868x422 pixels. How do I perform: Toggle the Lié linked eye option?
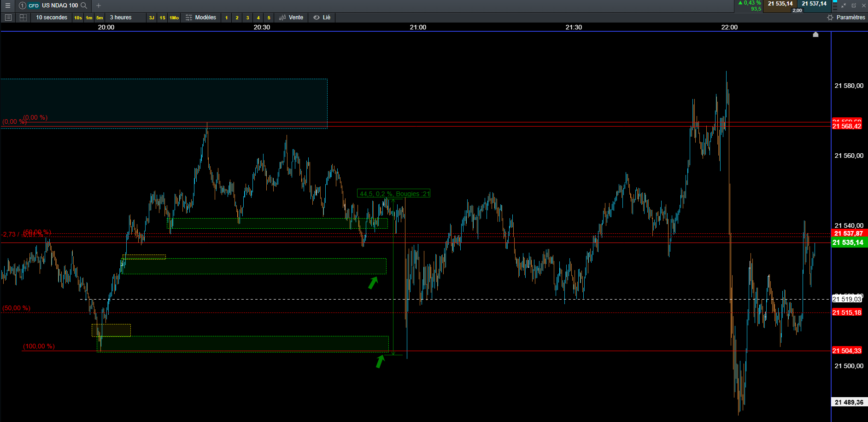pyautogui.click(x=322, y=17)
